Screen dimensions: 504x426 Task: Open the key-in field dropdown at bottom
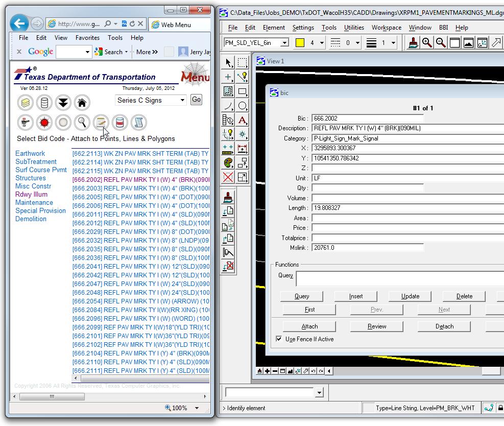[x=319, y=393]
